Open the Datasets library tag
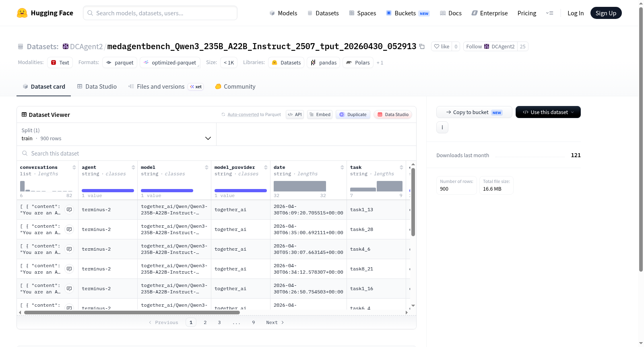The image size is (644, 347). point(286,62)
